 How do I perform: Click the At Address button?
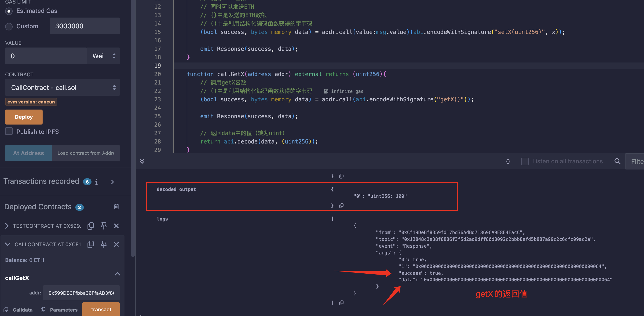point(29,153)
